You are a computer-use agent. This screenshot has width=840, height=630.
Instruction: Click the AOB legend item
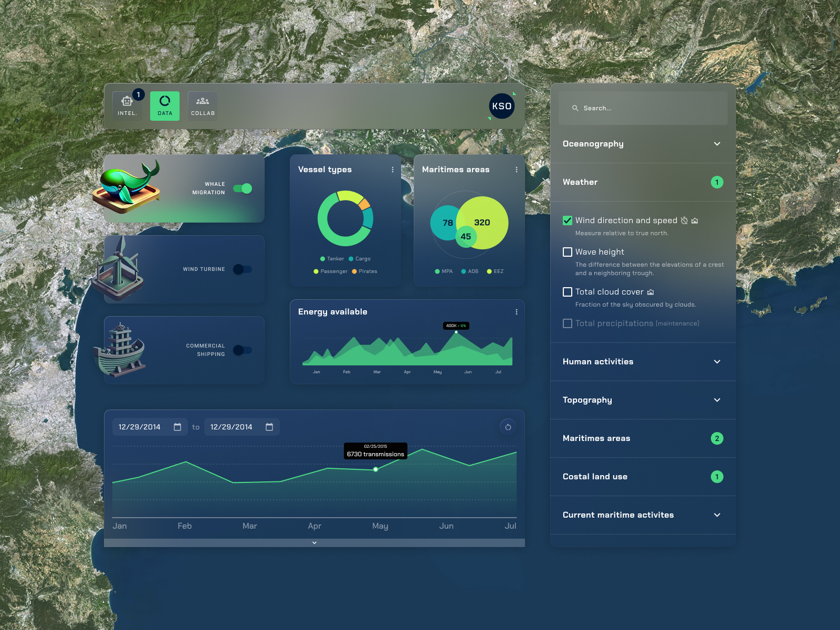[x=470, y=271]
